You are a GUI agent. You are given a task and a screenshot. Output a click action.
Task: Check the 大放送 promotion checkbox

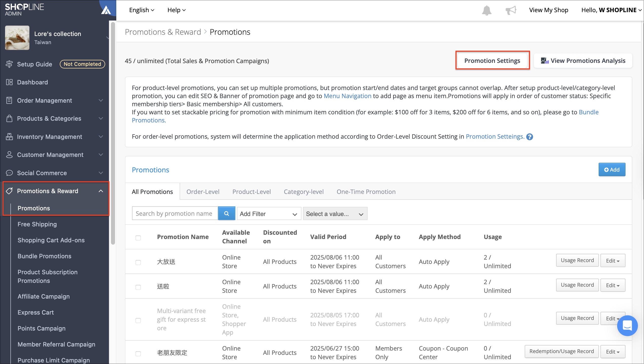coord(138,262)
